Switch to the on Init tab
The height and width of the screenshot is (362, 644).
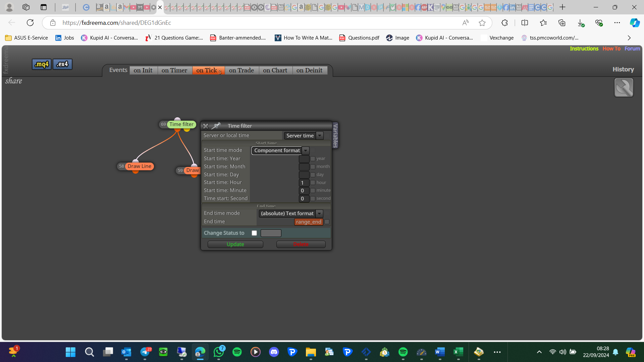coord(143,70)
